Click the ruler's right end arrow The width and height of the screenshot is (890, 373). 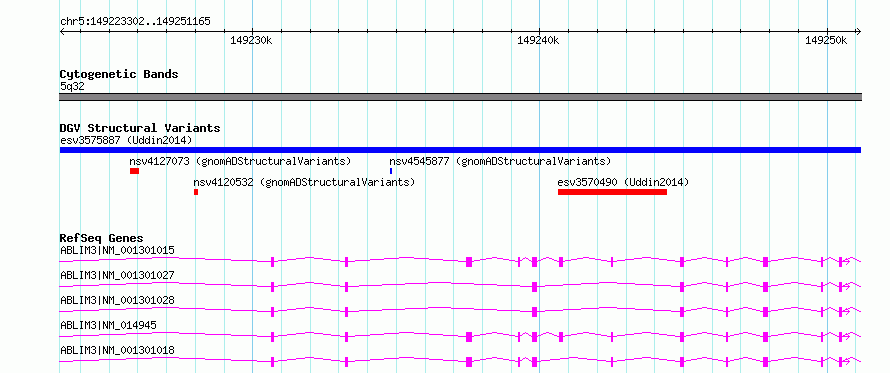coord(859,32)
